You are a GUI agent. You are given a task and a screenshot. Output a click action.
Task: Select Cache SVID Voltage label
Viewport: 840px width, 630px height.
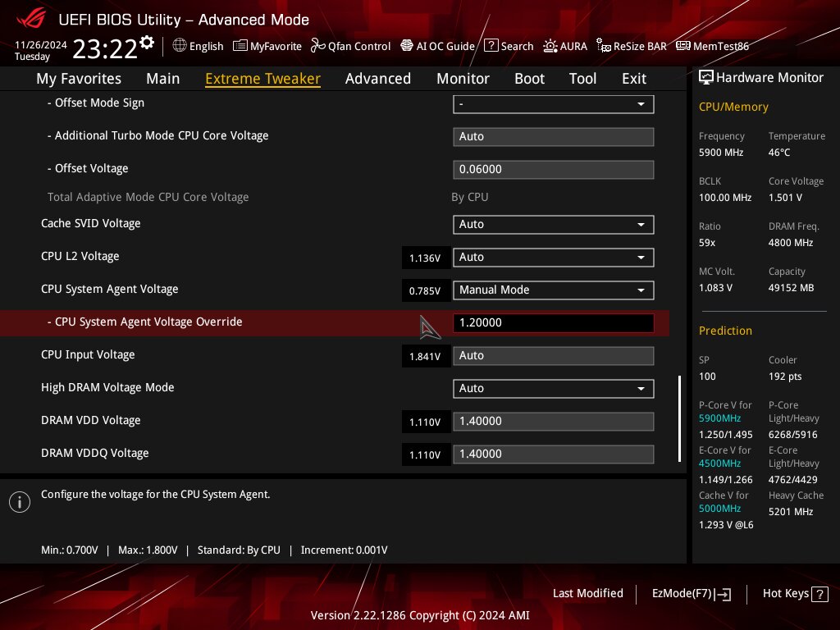[x=90, y=223]
